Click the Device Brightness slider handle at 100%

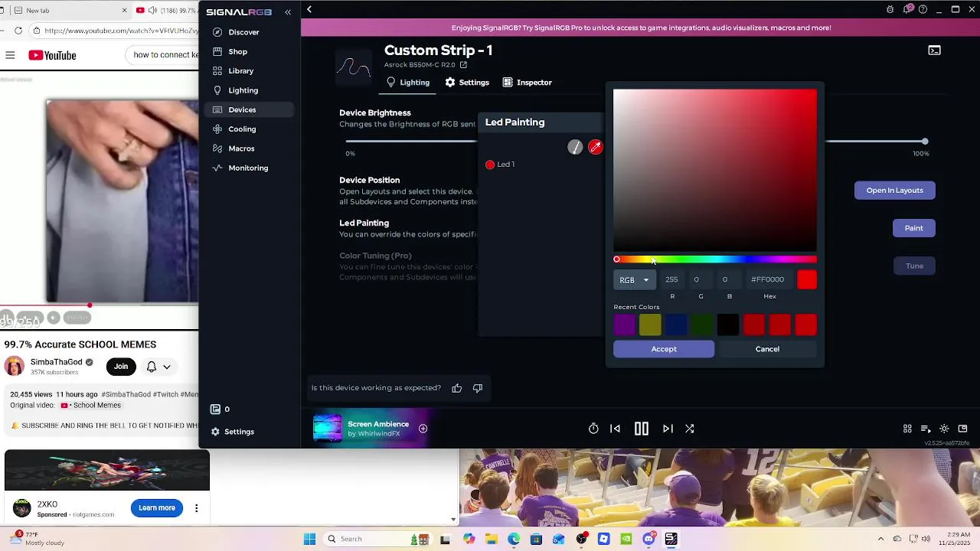point(925,142)
